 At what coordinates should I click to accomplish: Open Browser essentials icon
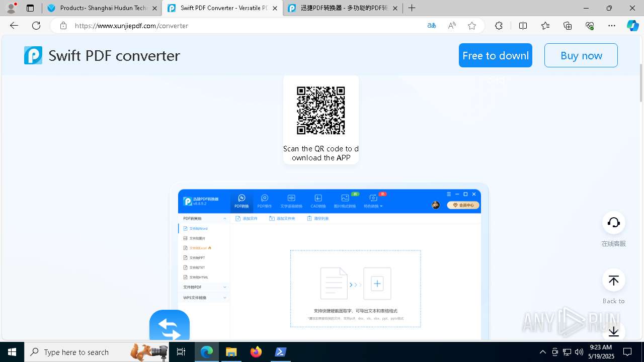coord(590,26)
